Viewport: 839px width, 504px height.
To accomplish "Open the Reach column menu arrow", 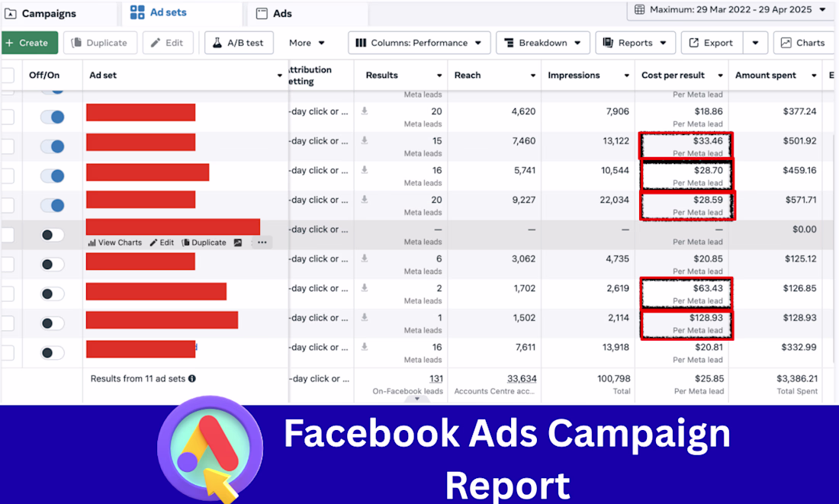I will click(x=533, y=75).
